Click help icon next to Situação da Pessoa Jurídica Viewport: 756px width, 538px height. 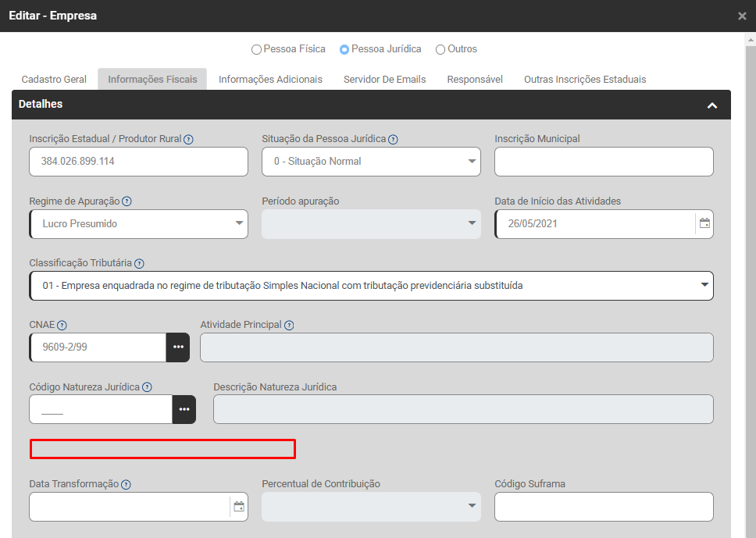(393, 139)
